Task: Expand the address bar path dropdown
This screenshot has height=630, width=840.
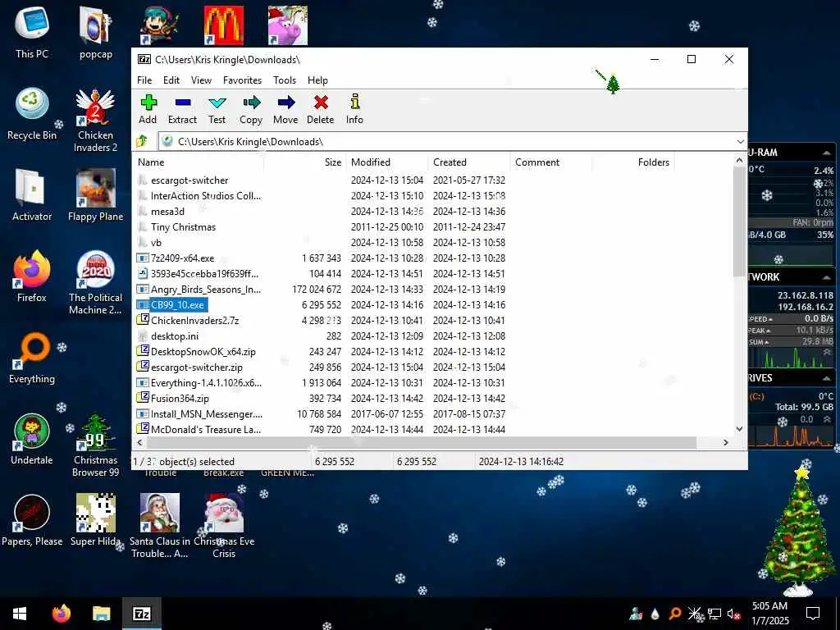Action: [x=740, y=141]
